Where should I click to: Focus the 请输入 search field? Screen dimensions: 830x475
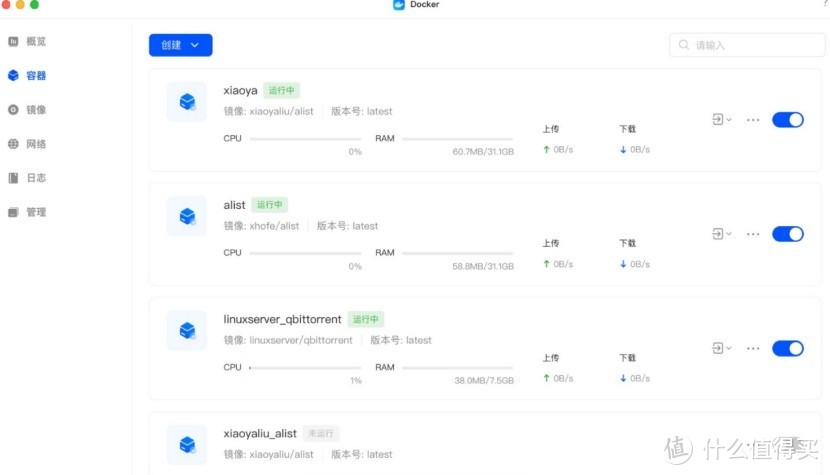pos(747,45)
